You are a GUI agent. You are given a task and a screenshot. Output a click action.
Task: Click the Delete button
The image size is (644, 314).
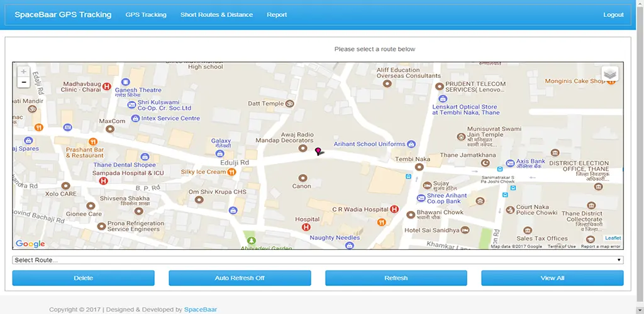point(84,278)
